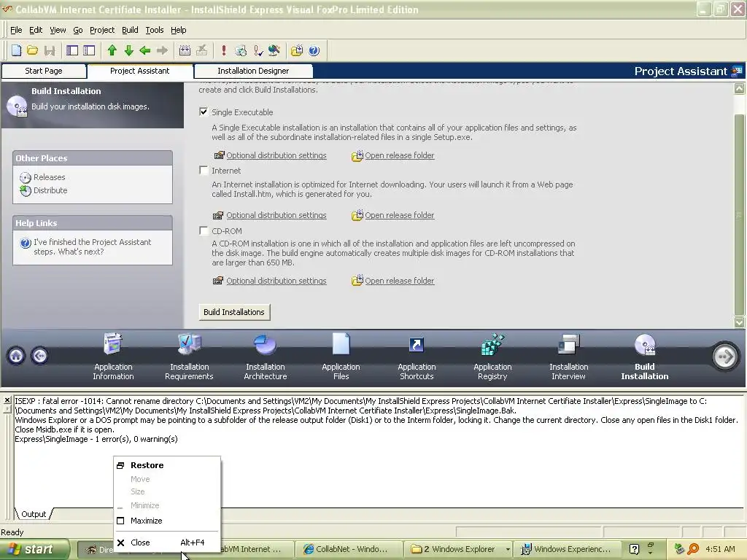Click the round back arrow in assistant bar
The image size is (747, 560).
point(40,356)
